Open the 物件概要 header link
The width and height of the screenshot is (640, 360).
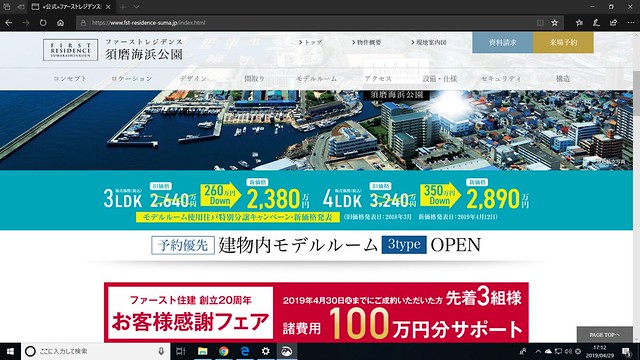click(367, 42)
